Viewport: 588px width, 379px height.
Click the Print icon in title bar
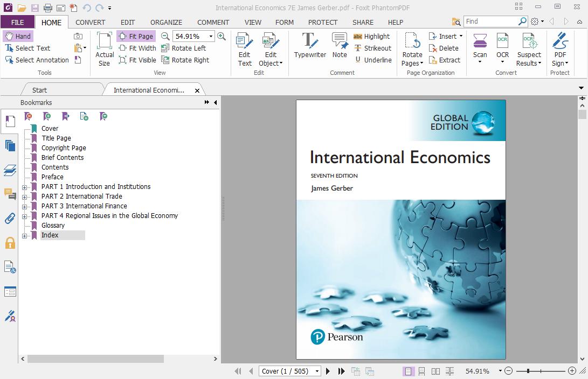[x=47, y=8]
